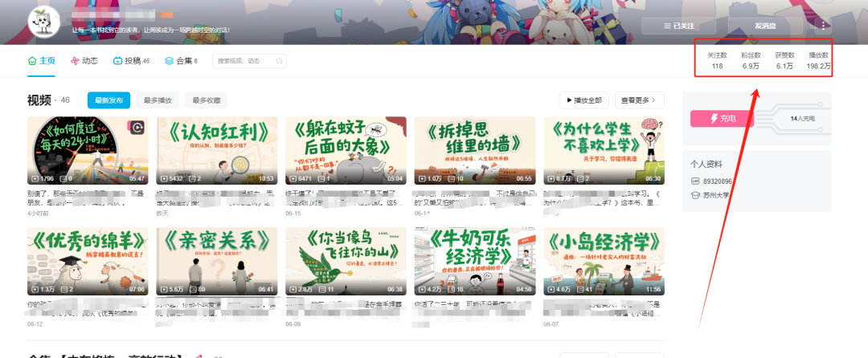Click the 个人资料 heading

(x=706, y=164)
